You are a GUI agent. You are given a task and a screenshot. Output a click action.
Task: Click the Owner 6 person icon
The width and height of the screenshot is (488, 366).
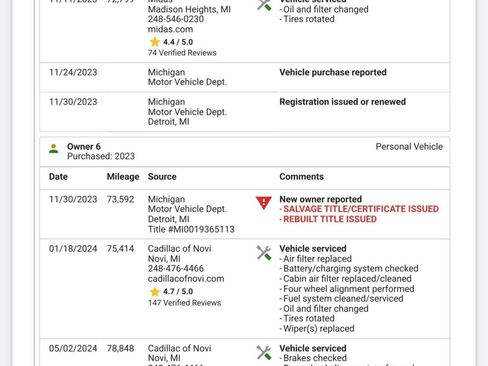pos(53,148)
